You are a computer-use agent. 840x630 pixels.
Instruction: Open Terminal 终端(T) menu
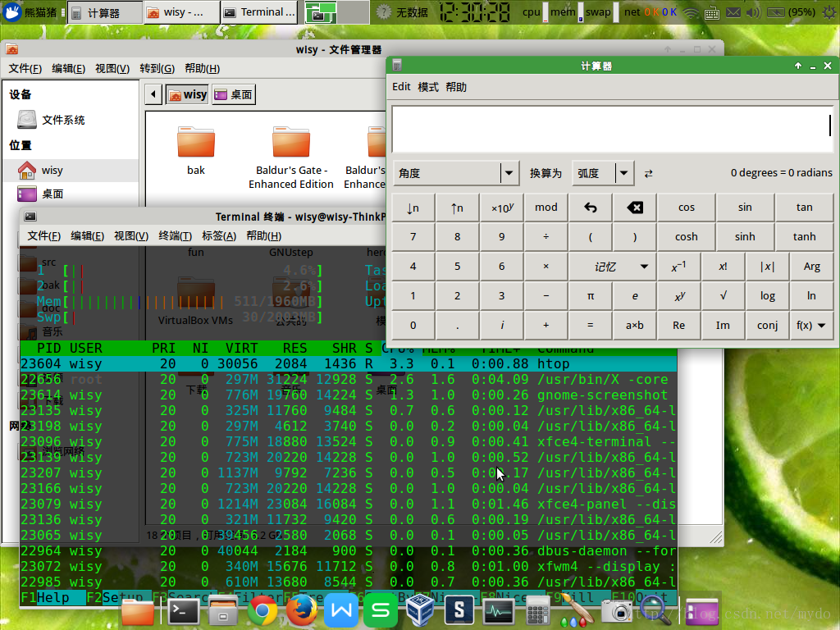click(176, 235)
